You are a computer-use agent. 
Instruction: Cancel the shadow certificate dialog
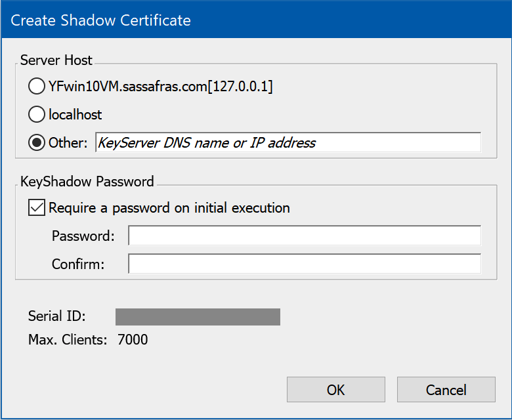[x=446, y=390]
